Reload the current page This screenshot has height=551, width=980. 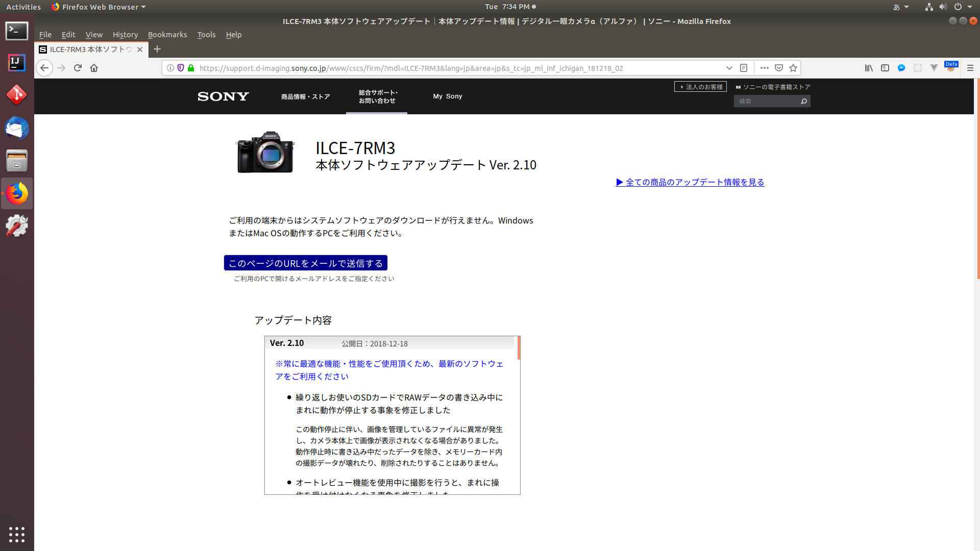click(x=78, y=68)
